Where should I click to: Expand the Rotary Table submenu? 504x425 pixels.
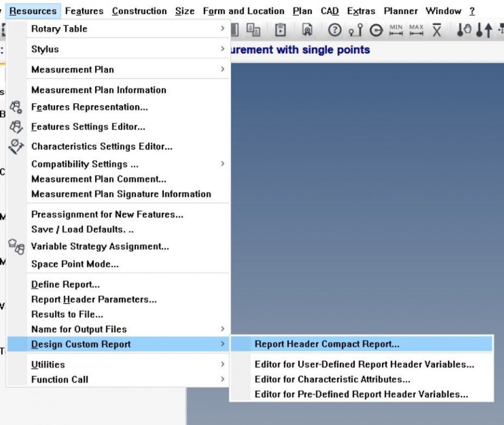[x=223, y=28]
